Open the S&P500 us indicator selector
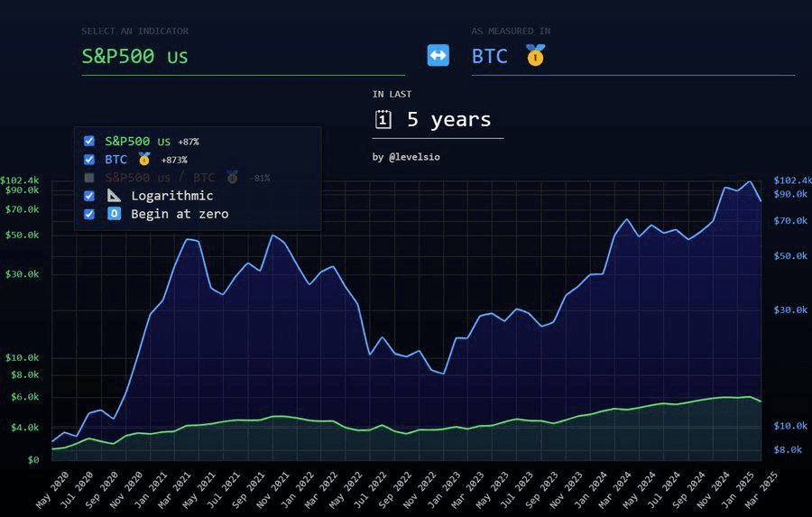 244,56
